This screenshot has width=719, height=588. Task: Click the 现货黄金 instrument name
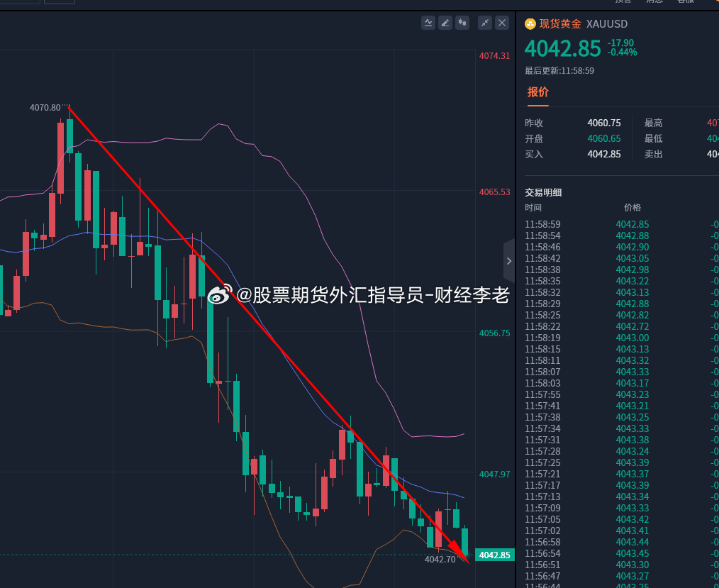(x=560, y=24)
